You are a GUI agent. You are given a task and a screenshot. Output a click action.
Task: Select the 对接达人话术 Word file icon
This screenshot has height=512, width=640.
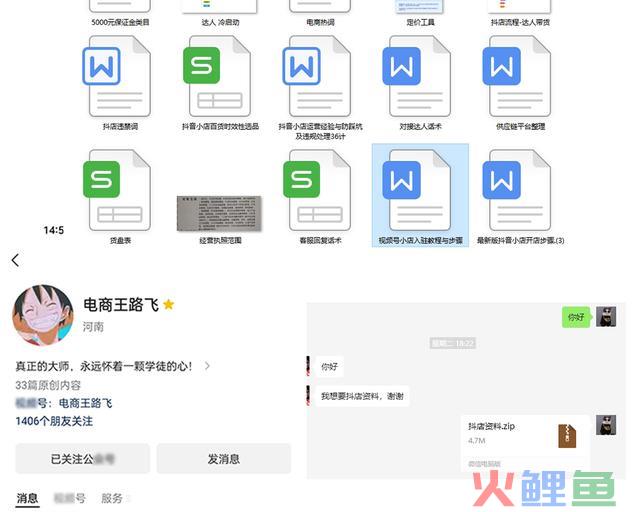(417, 76)
